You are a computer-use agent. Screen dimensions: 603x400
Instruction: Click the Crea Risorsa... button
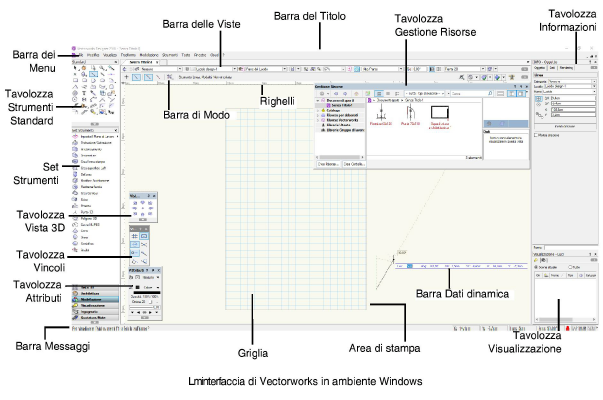point(328,164)
